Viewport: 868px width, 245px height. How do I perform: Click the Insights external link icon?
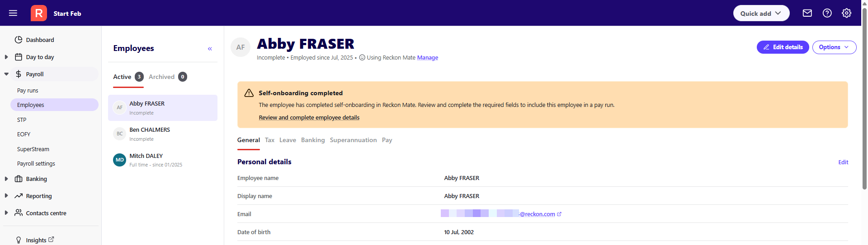pos(51,240)
